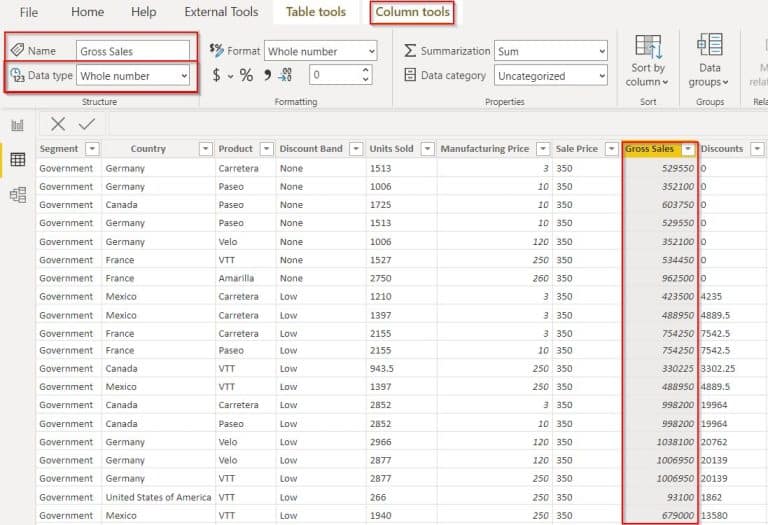Viewport: 768px width, 525px height.
Task: Click the Name field with Gross Sales
Action: tap(133, 51)
